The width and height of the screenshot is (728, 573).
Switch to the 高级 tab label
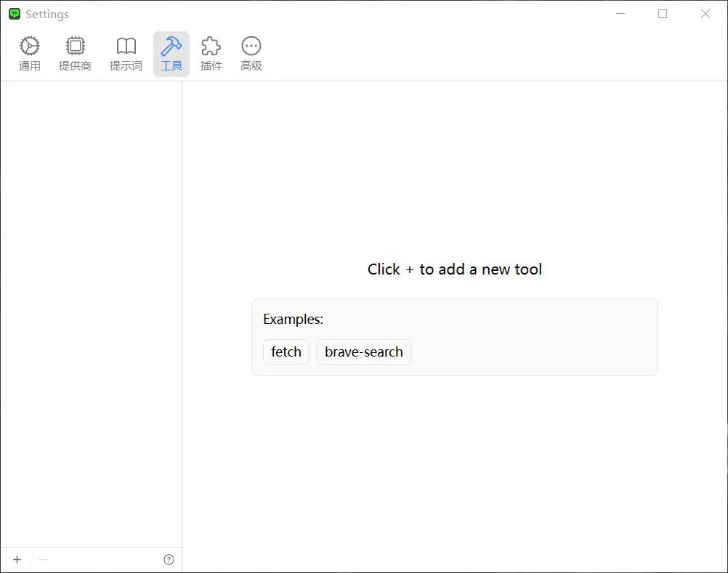pyautogui.click(x=251, y=66)
